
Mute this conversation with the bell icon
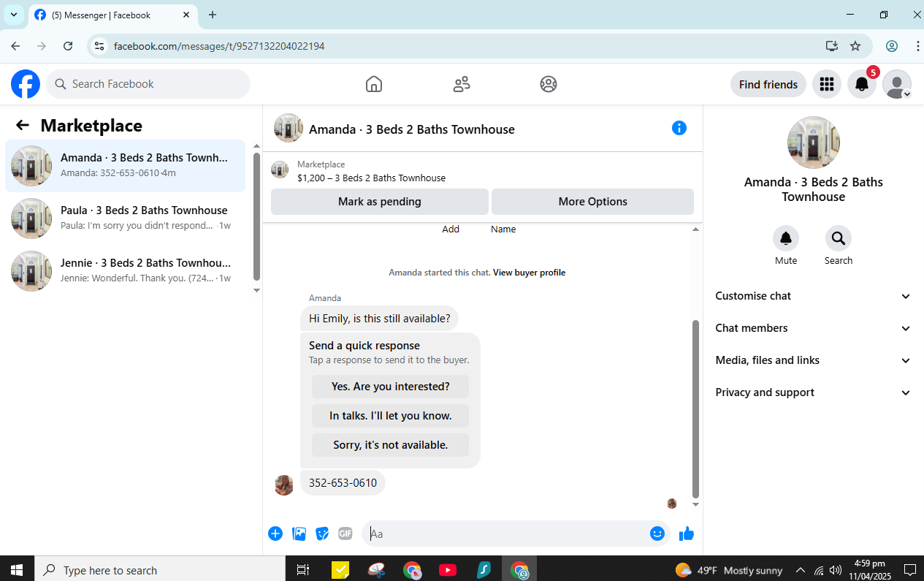pyautogui.click(x=786, y=238)
